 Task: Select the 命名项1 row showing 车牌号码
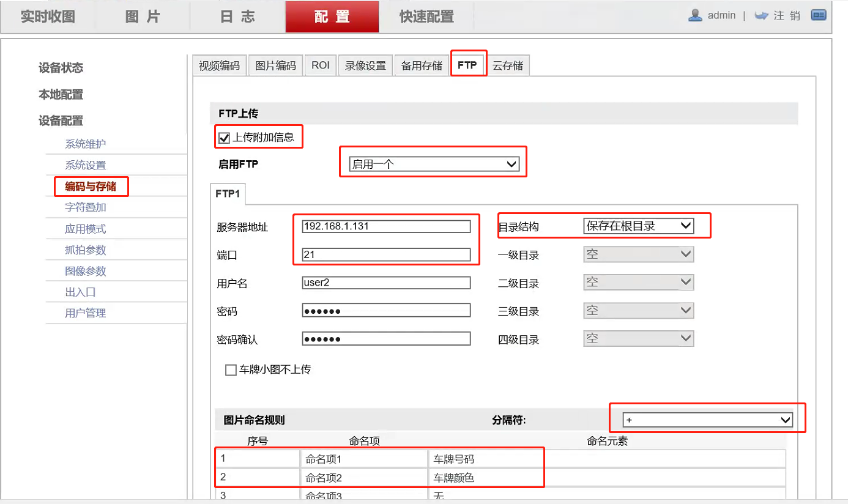(x=379, y=458)
